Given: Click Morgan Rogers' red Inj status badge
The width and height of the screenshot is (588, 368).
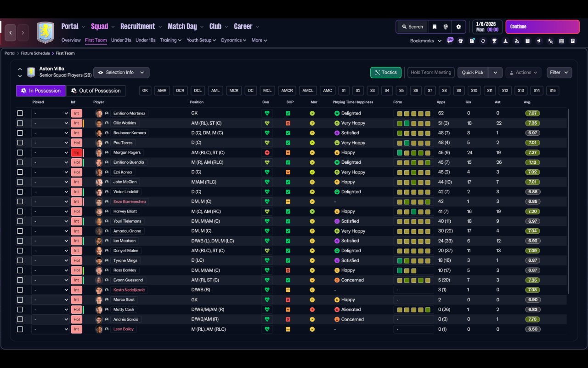Looking at the screenshot, I should pyautogui.click(x=76, y=152).
